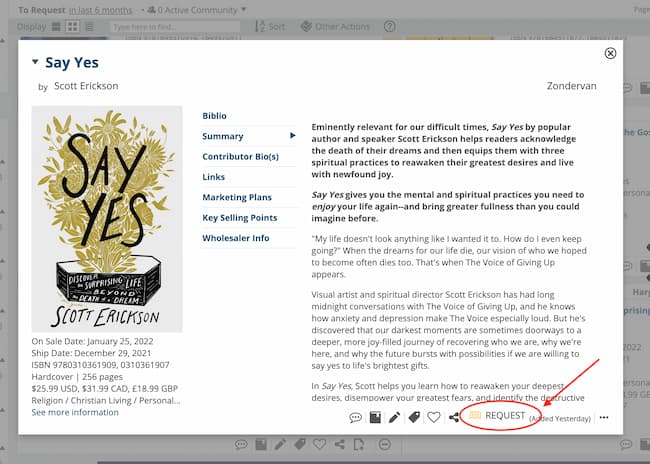650x464 pixels.
Task: Click the $25.99 USD price line
Action: (x=104, y=389)
